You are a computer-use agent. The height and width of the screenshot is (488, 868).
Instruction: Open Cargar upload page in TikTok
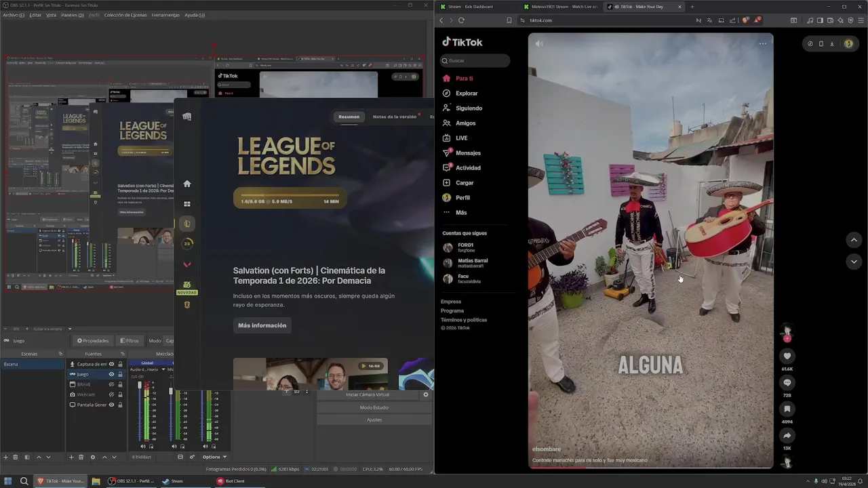pyautogui.click(x=465, y=183)
